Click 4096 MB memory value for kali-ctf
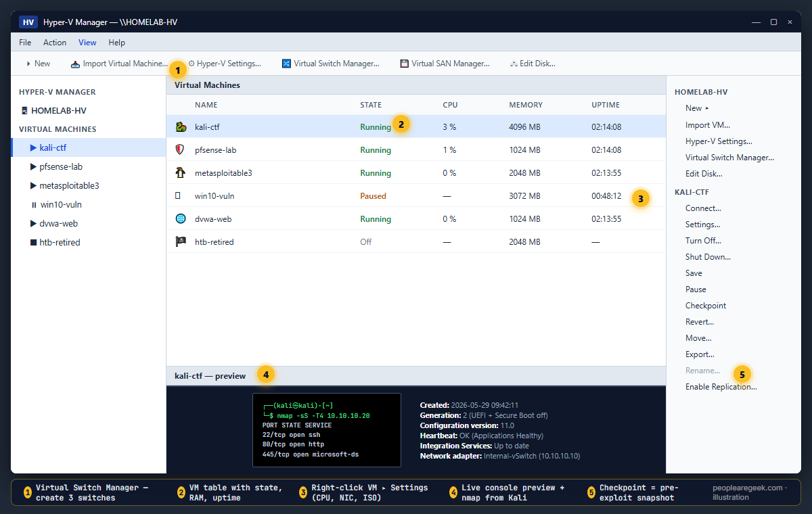This screenshot has height=514, width=812. point(524,127)
